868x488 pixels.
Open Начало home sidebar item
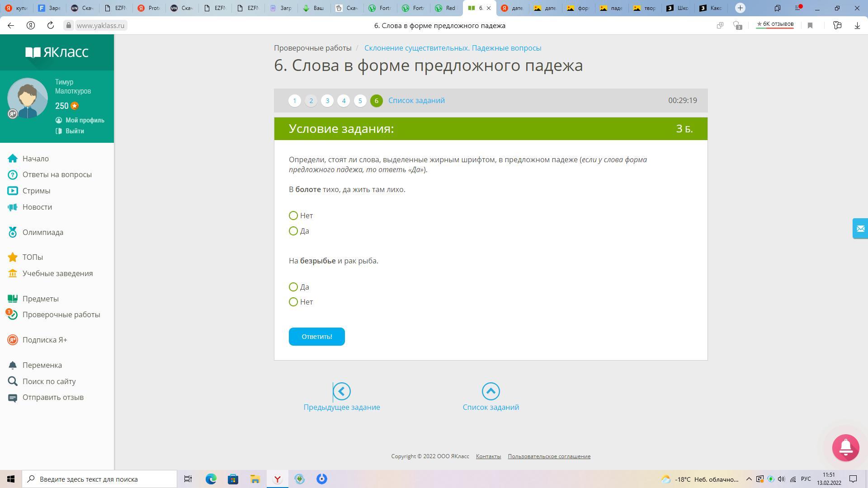point(35,159)
